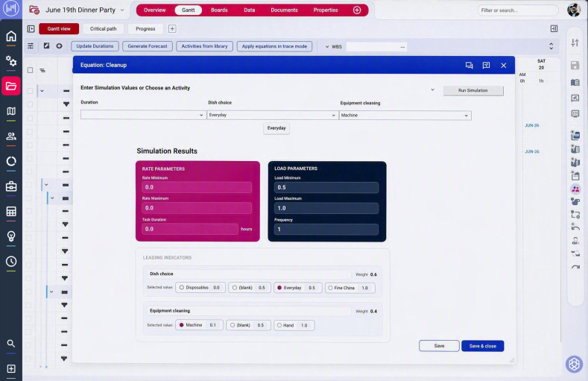Open the people/team icon in sidebar

(x=11, y=136)
